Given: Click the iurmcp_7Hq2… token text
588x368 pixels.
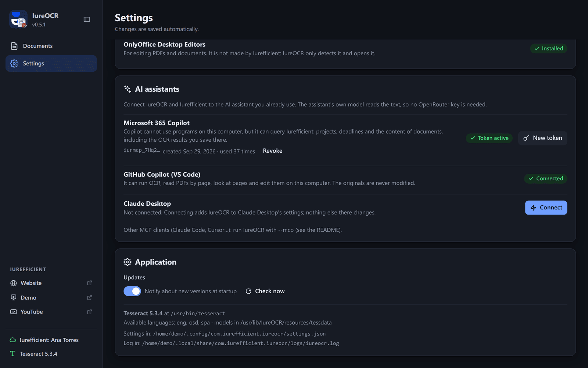Looking at the screenshot, I should click(x=141, y=150).
